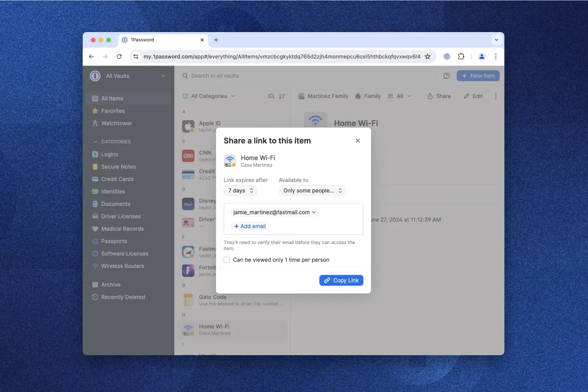Close the Share a link dialog
Viewport: 588px width, 392px height.
358,140
